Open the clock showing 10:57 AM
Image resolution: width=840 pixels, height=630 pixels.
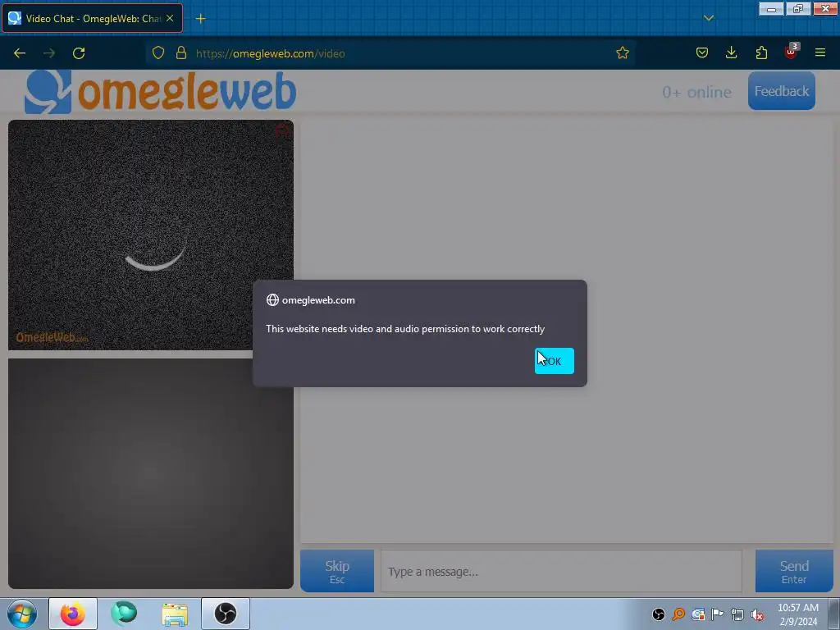click(x=798, y=614)
